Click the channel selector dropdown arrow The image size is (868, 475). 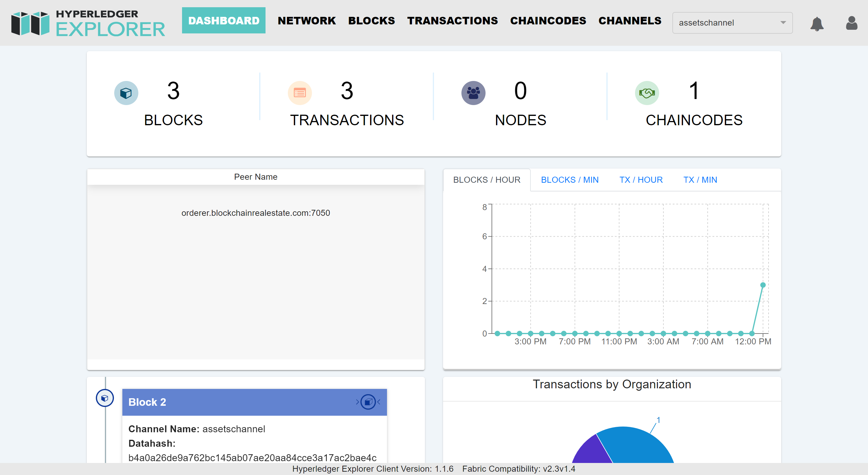click(783, 23)
